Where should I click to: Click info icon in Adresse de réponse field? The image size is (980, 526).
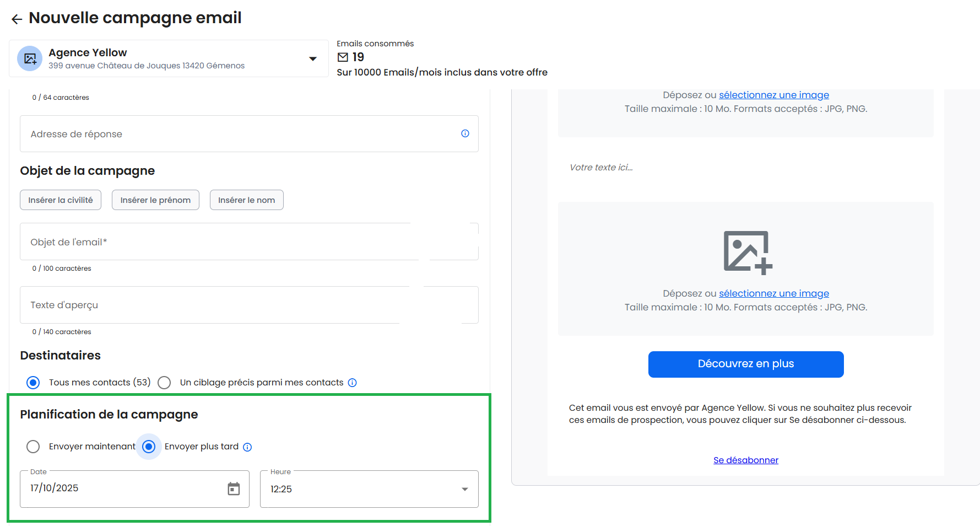pyautogui.click(x=465, y=133)
